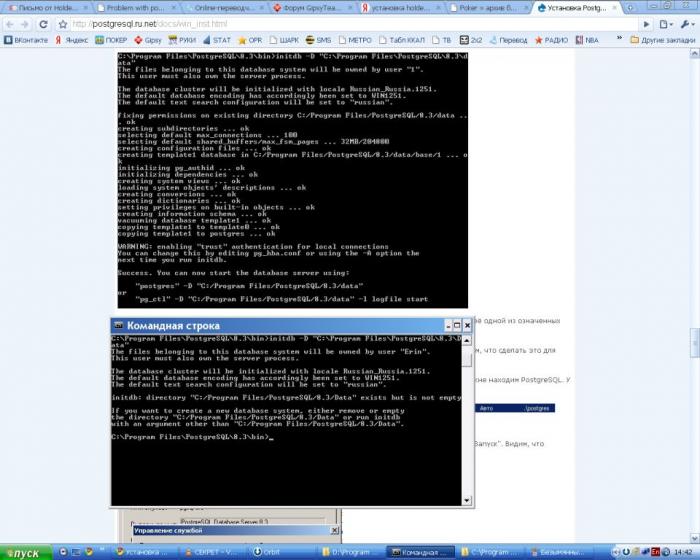Click the system clock showing 14:42
700x560 pixels.
pos(683,552)
